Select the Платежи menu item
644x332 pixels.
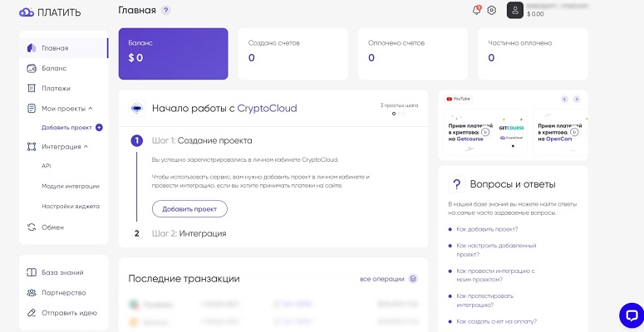click(x=56, y=88)
